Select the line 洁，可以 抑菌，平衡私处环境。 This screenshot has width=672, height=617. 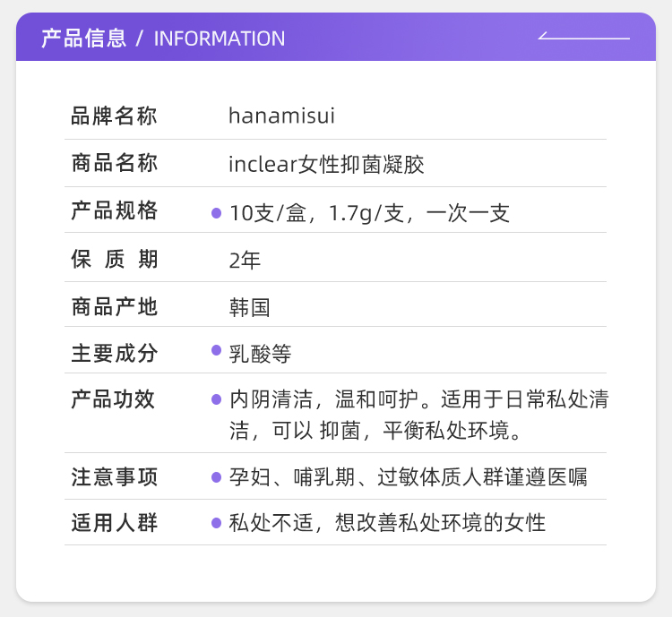point(375,430)
